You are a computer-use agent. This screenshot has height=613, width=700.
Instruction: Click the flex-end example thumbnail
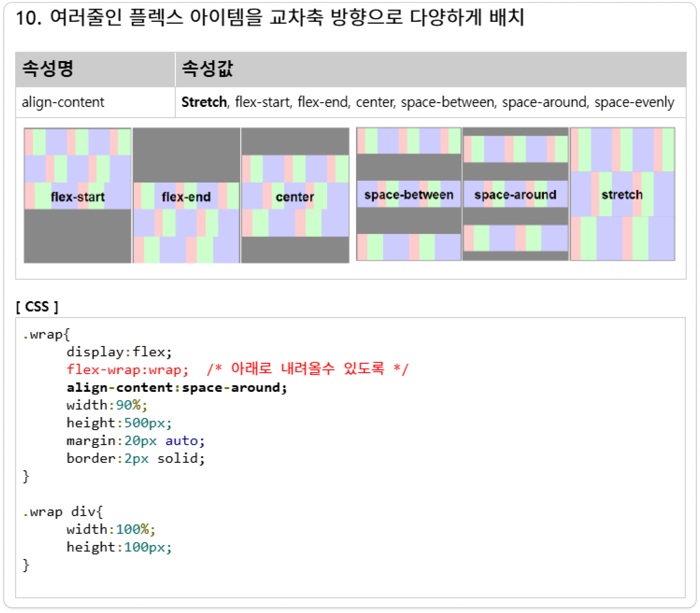click(x=186, y=195)
